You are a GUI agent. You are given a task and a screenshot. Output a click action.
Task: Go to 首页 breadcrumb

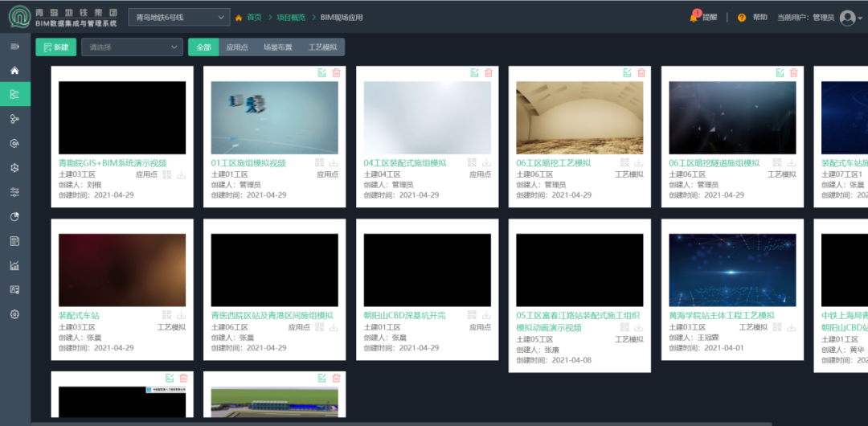254,18
